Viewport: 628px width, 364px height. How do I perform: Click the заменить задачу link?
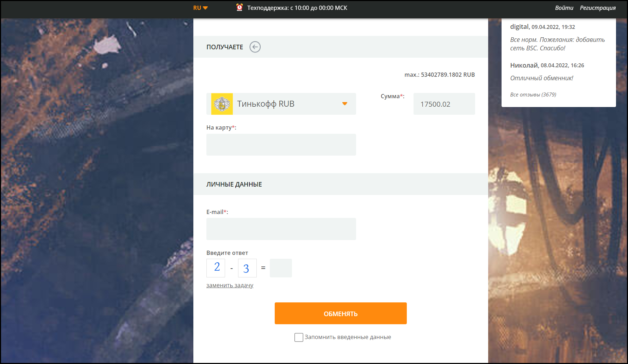click(230, 285)
